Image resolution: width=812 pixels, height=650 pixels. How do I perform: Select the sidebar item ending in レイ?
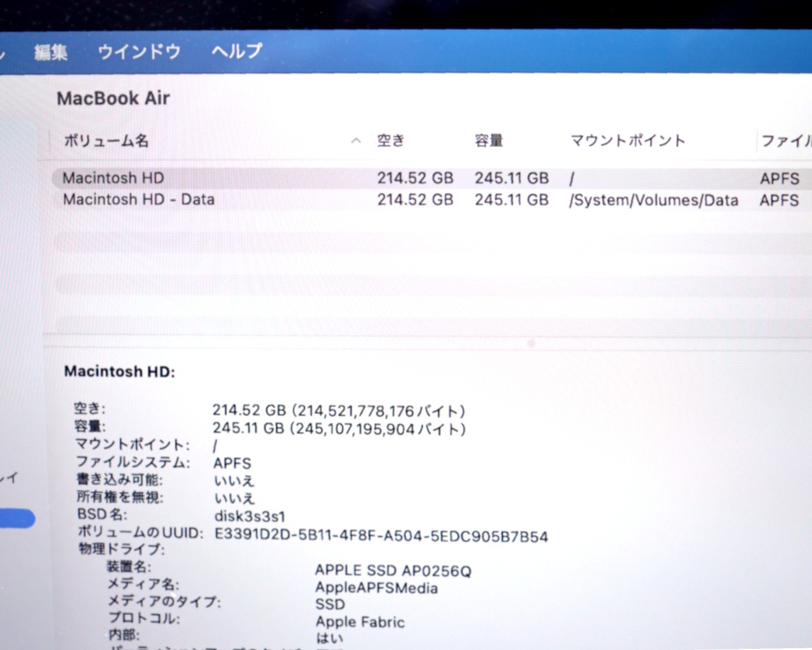coord(10,477)
